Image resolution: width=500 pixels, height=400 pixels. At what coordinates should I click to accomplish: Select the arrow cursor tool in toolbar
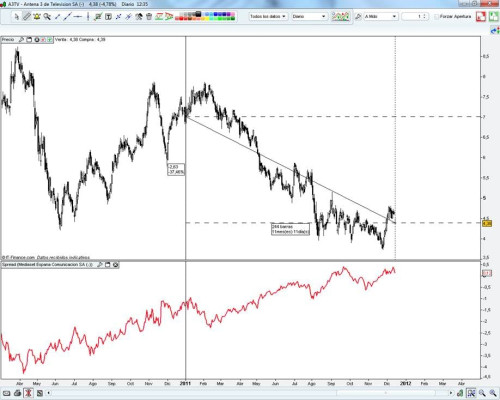[x=16, y=16]
